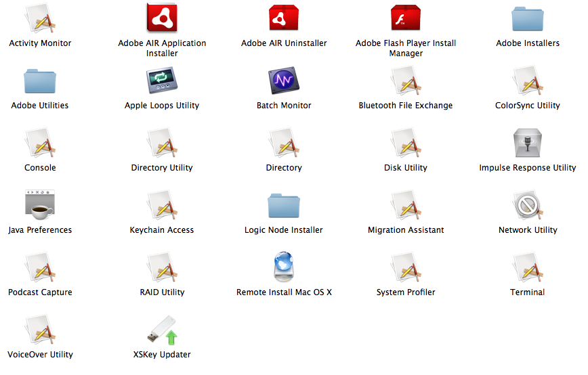Click the 'Java Preferences' label
588x375 pixels.
(x=40, y=230)
